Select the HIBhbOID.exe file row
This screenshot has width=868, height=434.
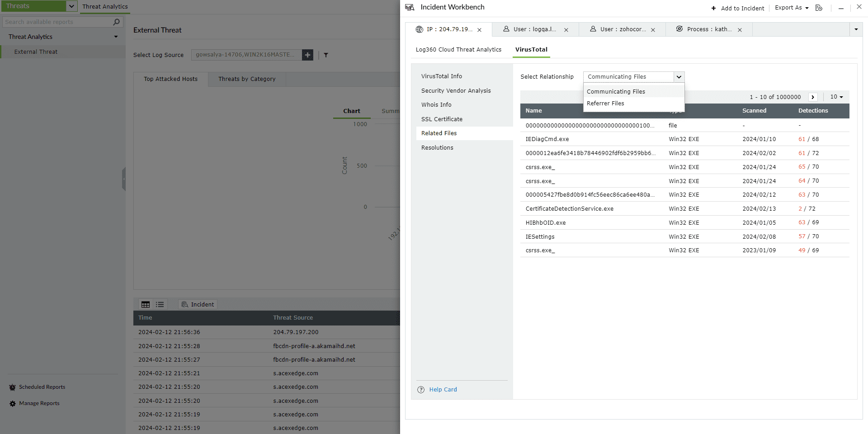[x=684, y=223]
